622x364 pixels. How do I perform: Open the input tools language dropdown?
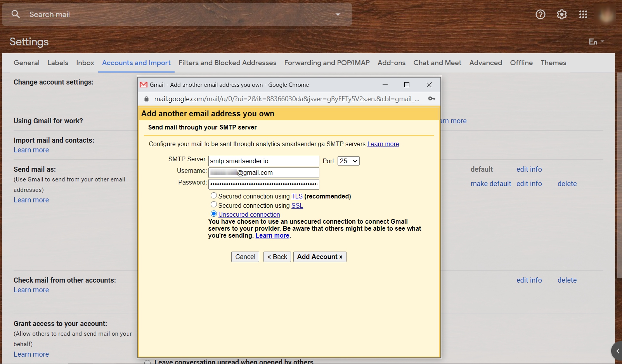pyautogui.click(x=596, y=41)
